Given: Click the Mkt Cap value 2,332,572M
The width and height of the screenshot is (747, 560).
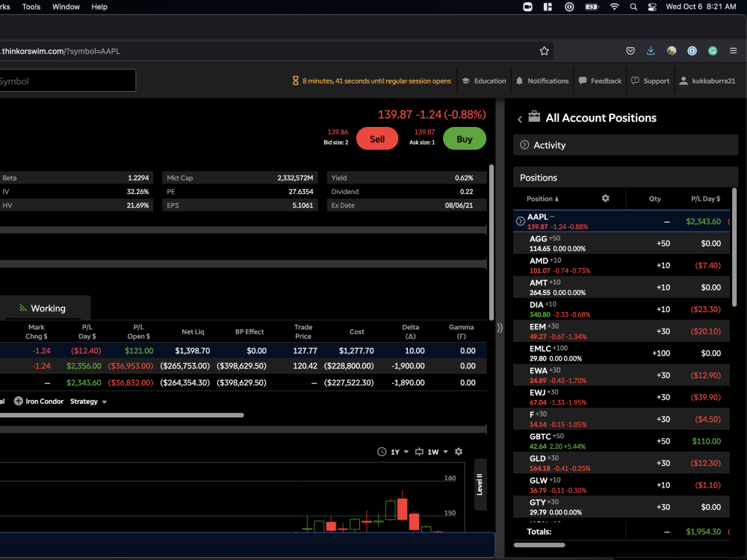Looking at the screenshot, I should click(x=295, y=178).
